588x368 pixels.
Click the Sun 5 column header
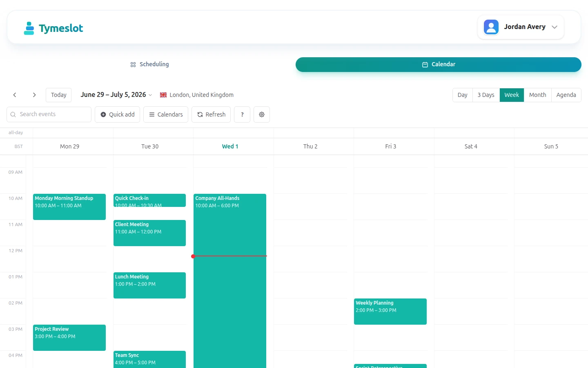coord(551,146)
